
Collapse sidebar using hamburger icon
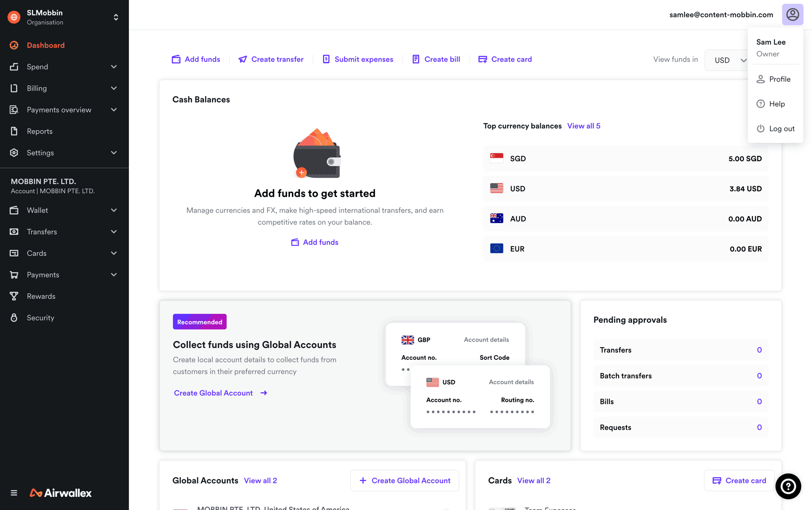coord(14,493)
